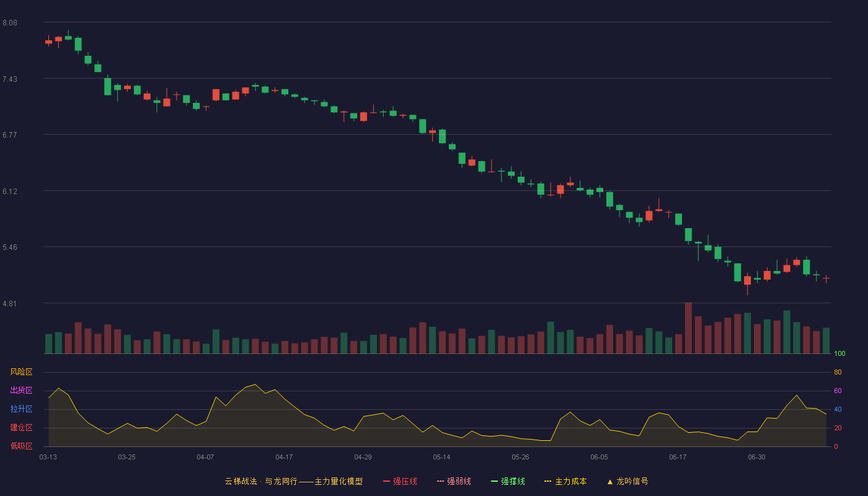This screenshot has height=496, width=868.
Task: Toggle the 强弱线 legend series
Action: click(x=454, y=481)
